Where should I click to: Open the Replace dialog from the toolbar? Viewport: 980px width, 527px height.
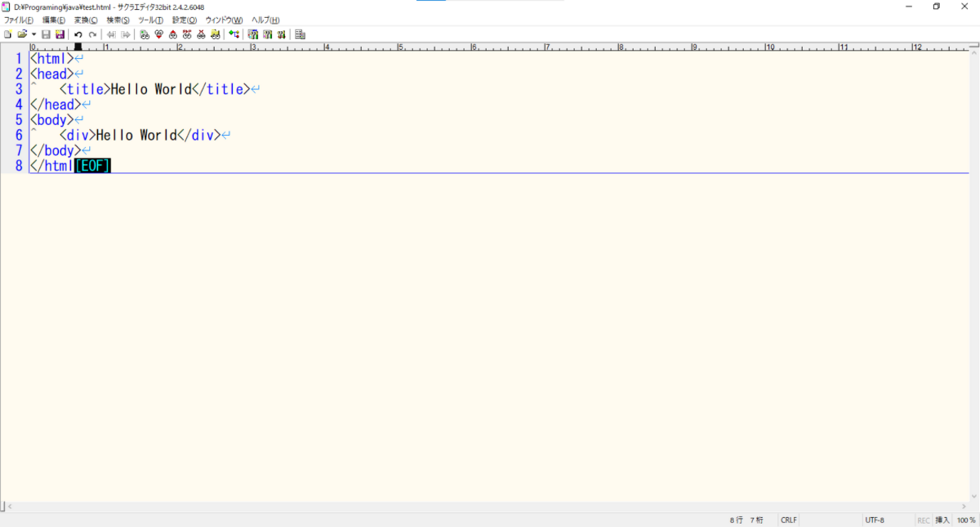(x=187, y=35)
